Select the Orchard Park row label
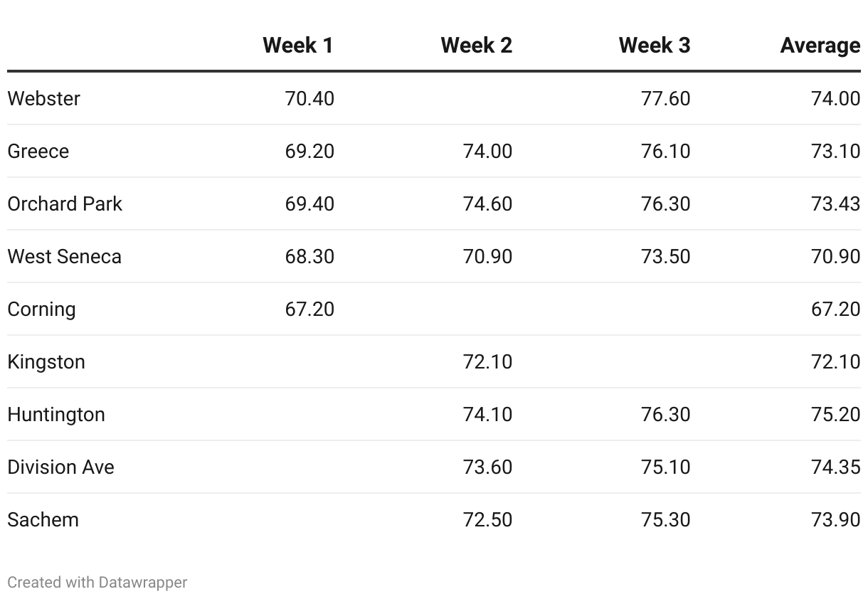Image resolution: width=868 pixels, height=599 pixels. pos(65,203)
